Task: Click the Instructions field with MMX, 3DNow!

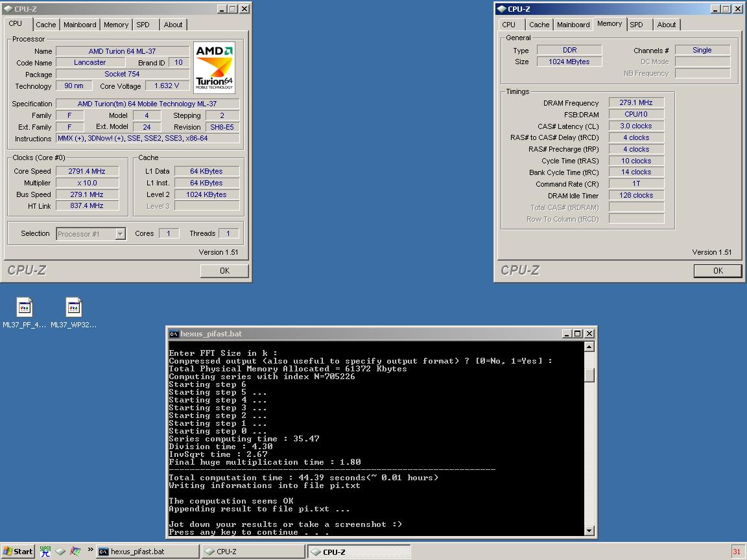Action: 148,138
